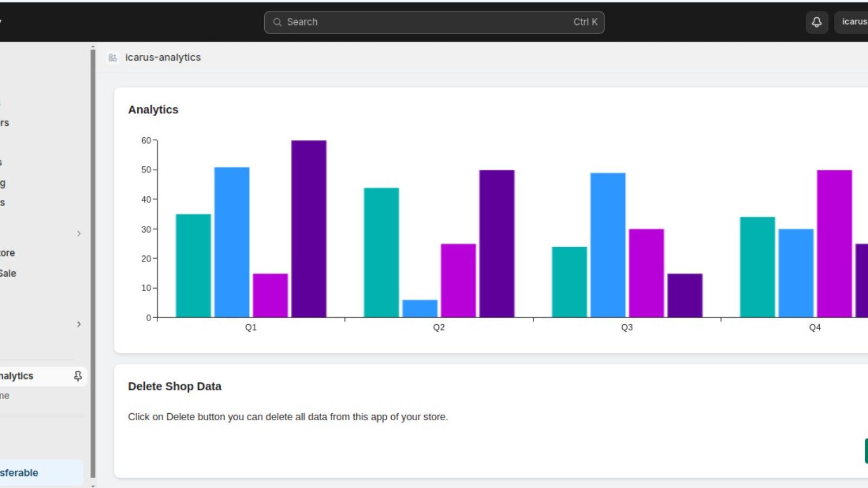This screenshot has width=868, height=488.
Task: Click the notification bell icon
Action: click(x=816, y=22)
